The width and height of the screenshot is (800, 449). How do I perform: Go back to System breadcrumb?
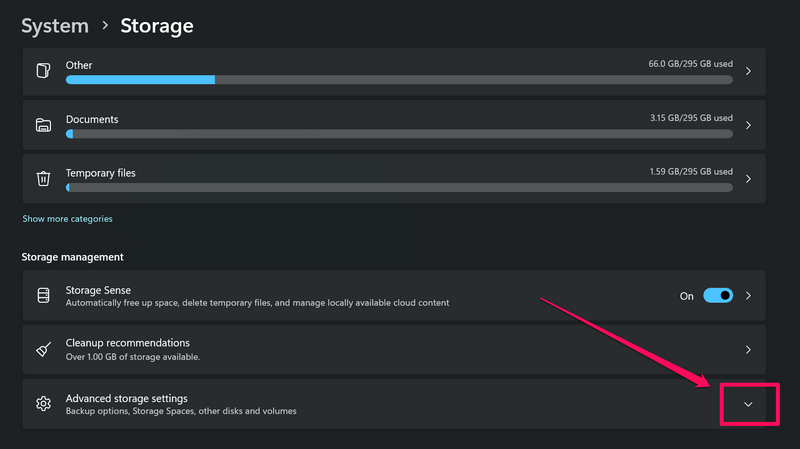[55, 25]
